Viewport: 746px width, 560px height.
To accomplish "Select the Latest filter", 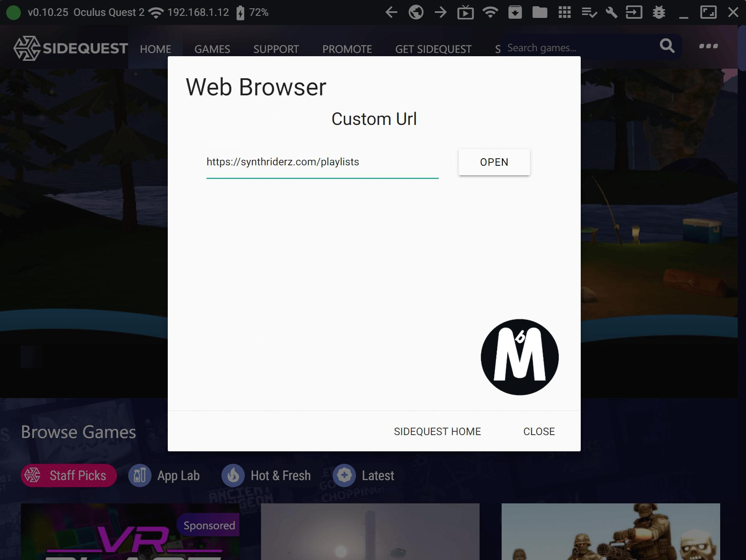I will click(363, 475).
